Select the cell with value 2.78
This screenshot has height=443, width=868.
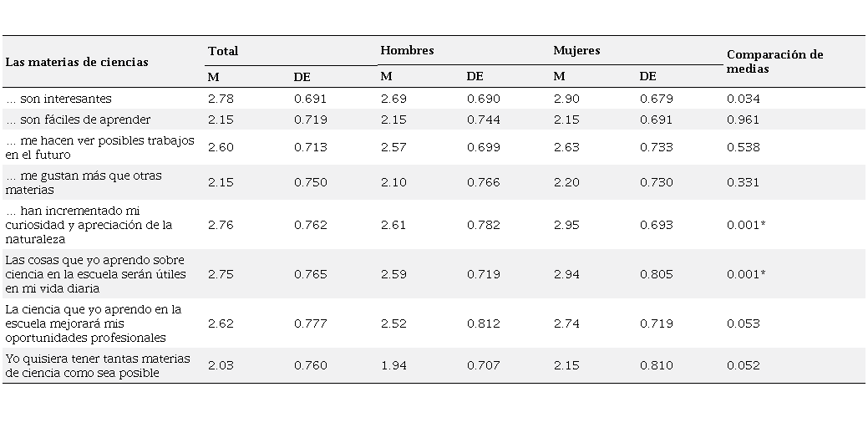click(219, 99)
